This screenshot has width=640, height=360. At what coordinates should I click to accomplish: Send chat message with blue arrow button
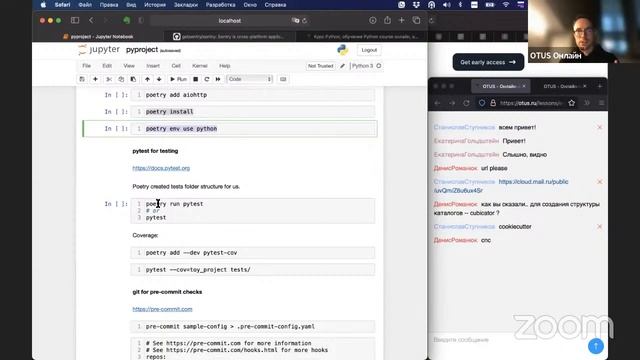tap(596, 346)
